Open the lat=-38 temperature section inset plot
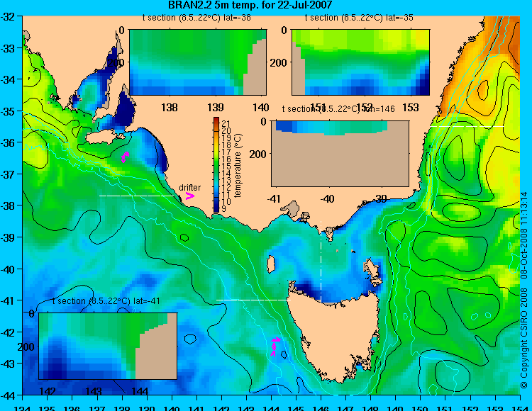 coord(198,62)
